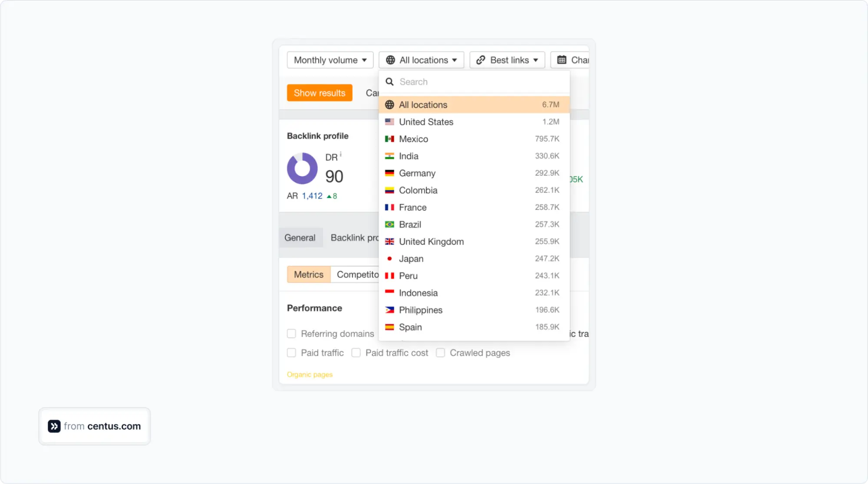Click the magnifier icon in the search box
This screenshot has width=868, height=484.
[x=389, y=82]
